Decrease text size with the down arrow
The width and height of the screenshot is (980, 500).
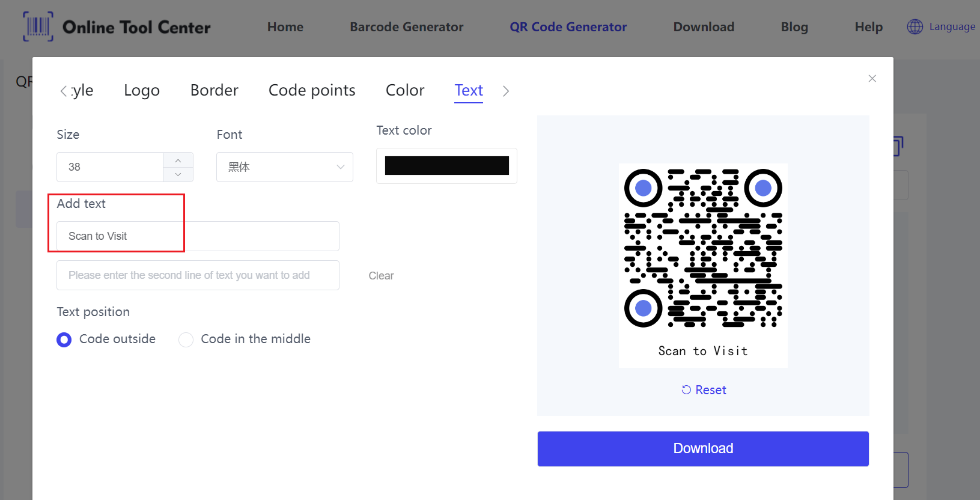tap(178, 174)
